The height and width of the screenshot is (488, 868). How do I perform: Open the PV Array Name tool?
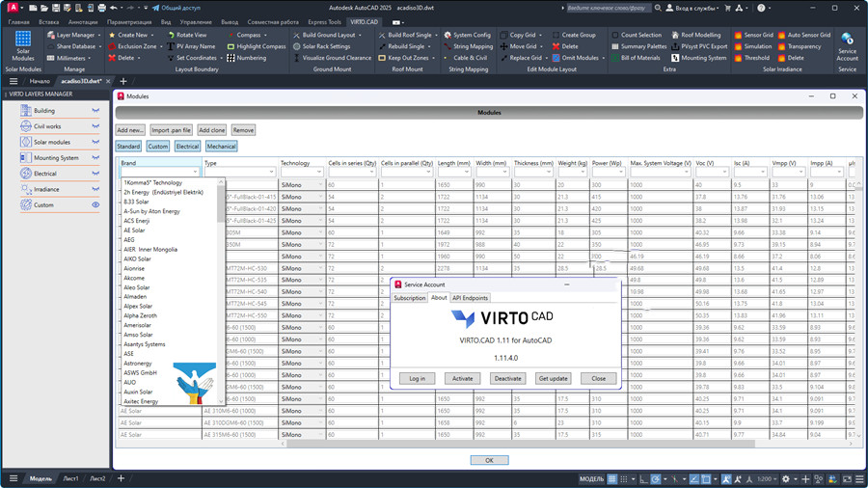click(192, 46)
